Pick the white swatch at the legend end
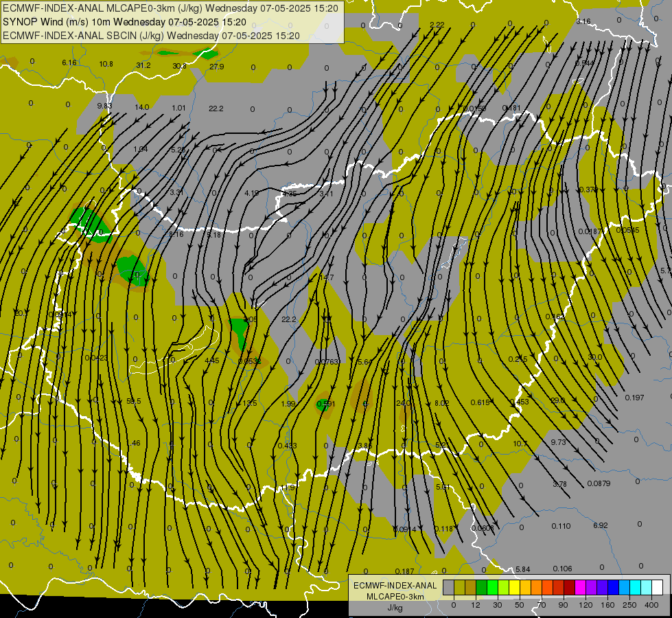672x618 pixels. pyautogui.click(x=657, y=588)
